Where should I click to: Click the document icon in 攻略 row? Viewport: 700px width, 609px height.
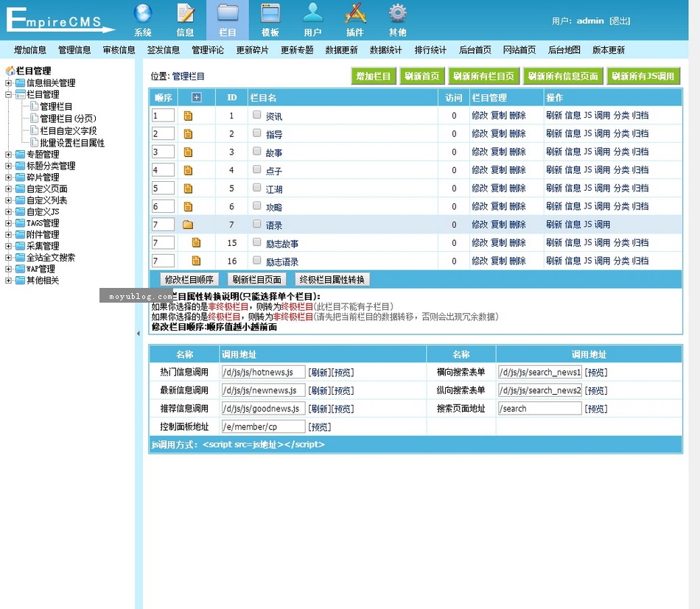click(188, 207)
